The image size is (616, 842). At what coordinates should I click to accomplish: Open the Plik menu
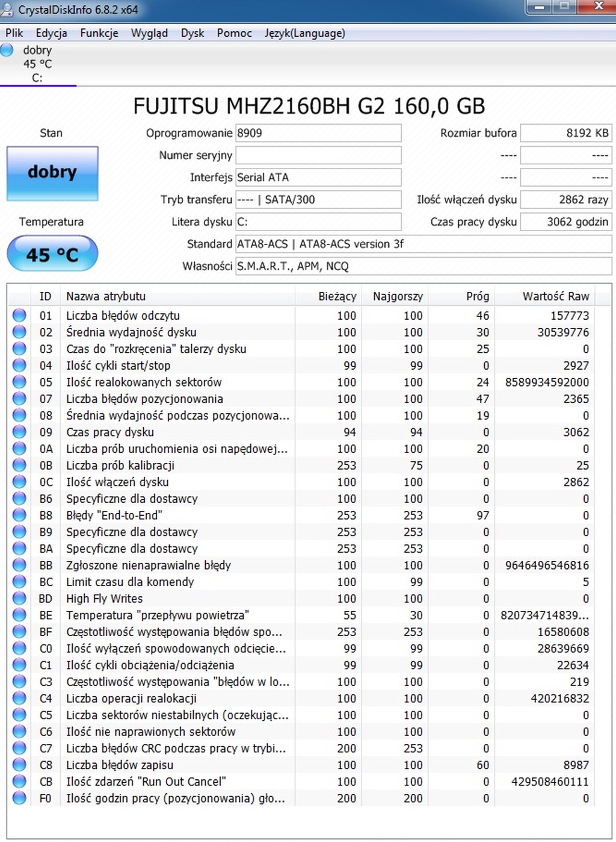pos(14,33)
